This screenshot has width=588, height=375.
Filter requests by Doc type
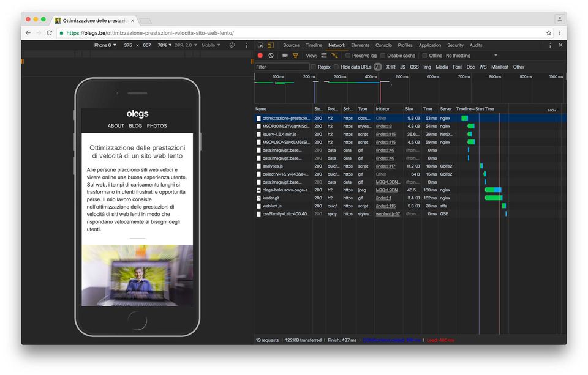[x=470, y=67]
